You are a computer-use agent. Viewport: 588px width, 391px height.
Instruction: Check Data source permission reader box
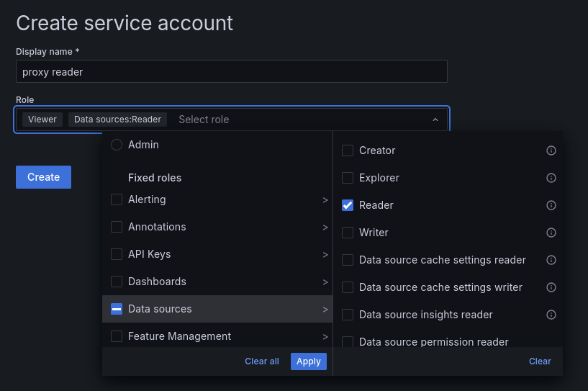(348, 341)
